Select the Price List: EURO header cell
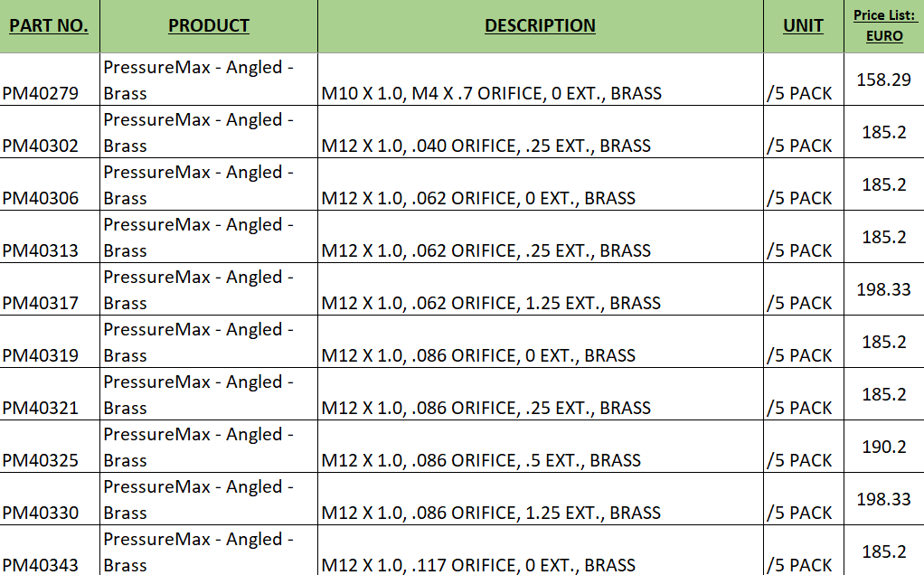The height and width of the screenshot is (575, 924). click(x=884, y=26)
